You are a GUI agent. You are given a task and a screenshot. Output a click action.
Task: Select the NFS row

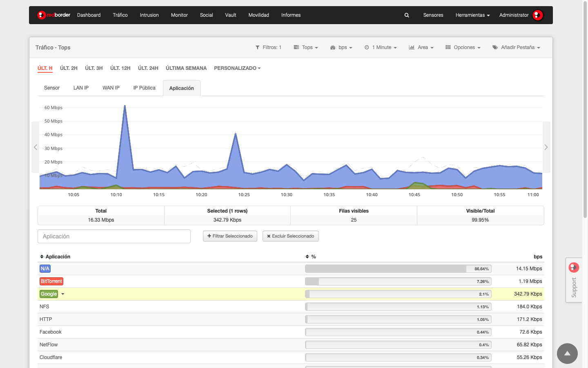pos(291,307)
